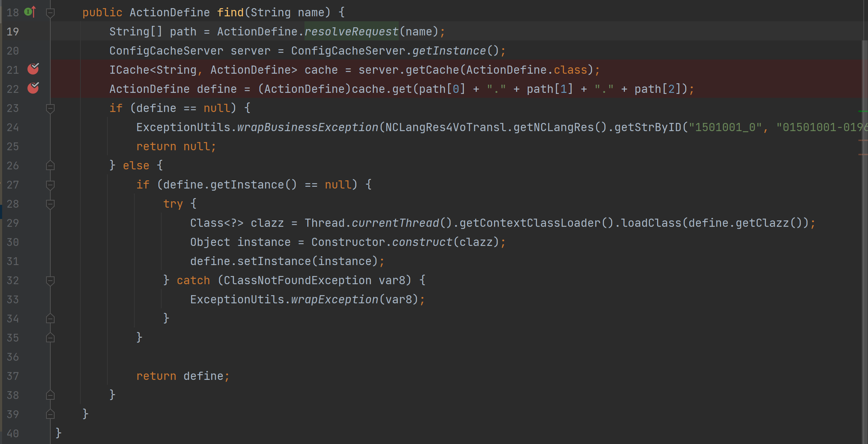Click the fold end marker on line 26
This screenshot has height=444, width=868.
pyautogui.click(x=50, y=165)
